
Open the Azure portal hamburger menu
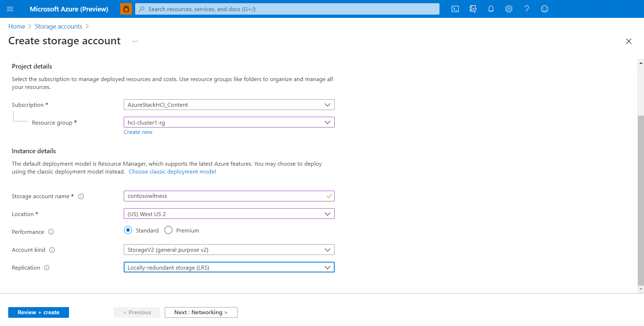(x=10, y=9)
